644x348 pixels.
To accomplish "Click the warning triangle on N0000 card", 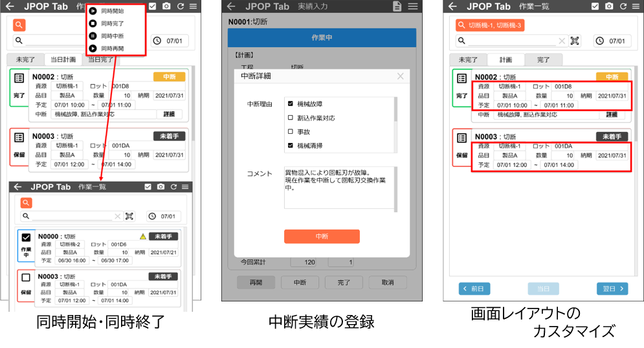I will point(143,237).
